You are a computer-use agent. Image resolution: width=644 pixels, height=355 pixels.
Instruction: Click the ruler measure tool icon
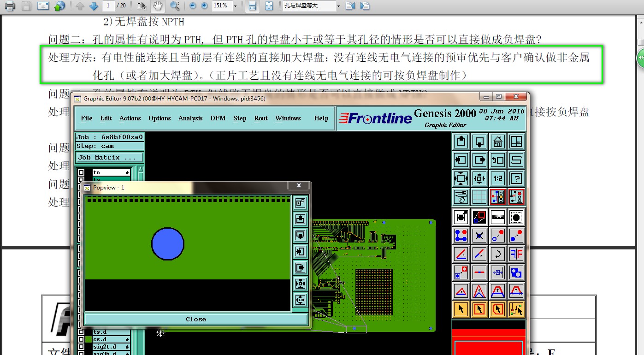tap(498, 217)
